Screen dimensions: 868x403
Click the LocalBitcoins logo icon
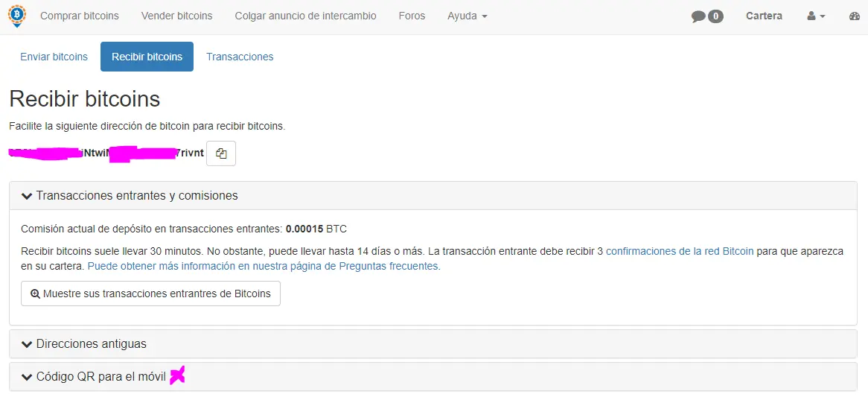click(17, 16)
